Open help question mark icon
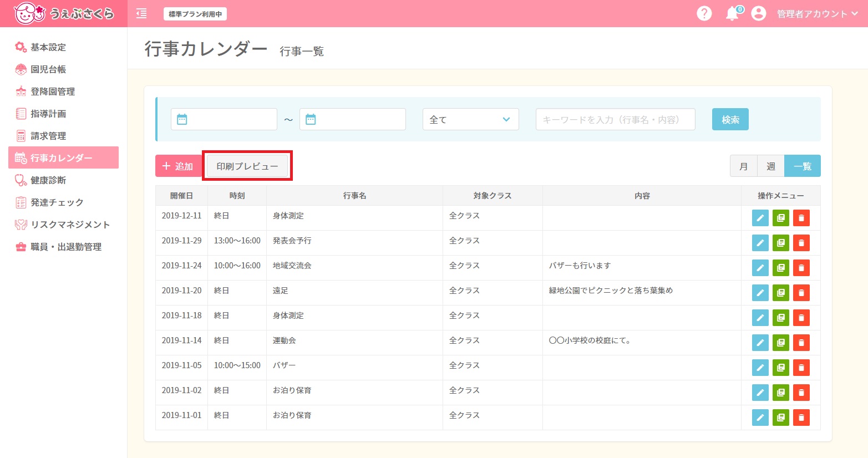Viewport: 868px width, 458px height. pyautogui.click(x=704, y=13)
